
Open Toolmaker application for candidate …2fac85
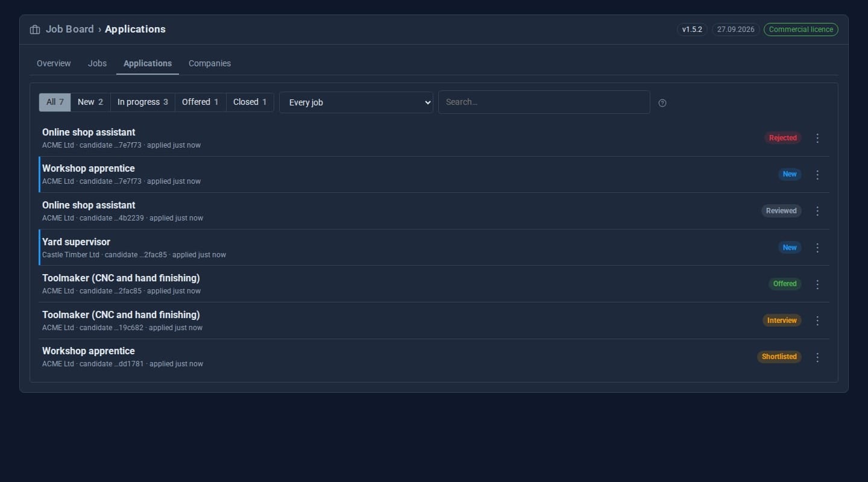point(121,278)
